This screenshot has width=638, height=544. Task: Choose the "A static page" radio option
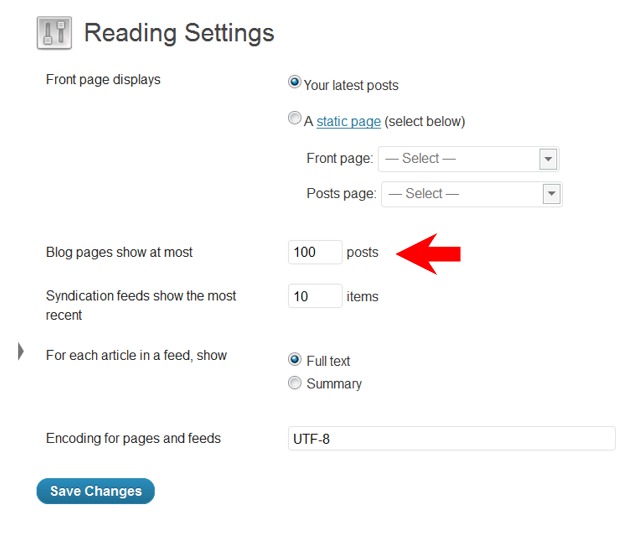(x=295, y=120)
